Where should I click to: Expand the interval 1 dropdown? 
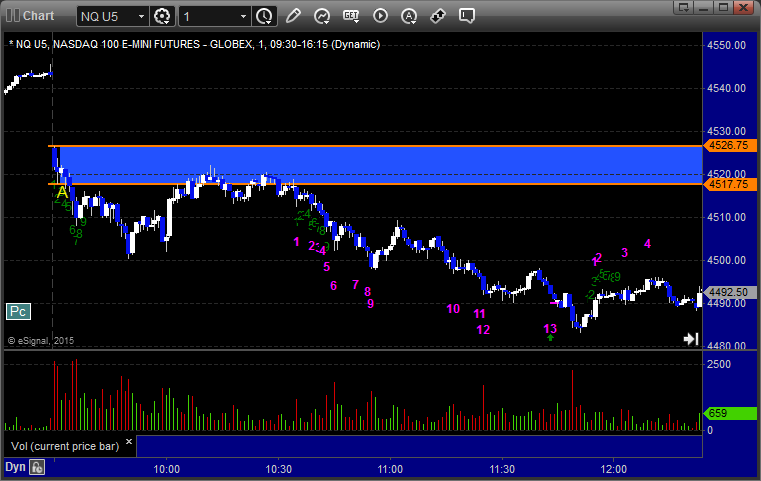pyautogui.click(x=244, y=17)
